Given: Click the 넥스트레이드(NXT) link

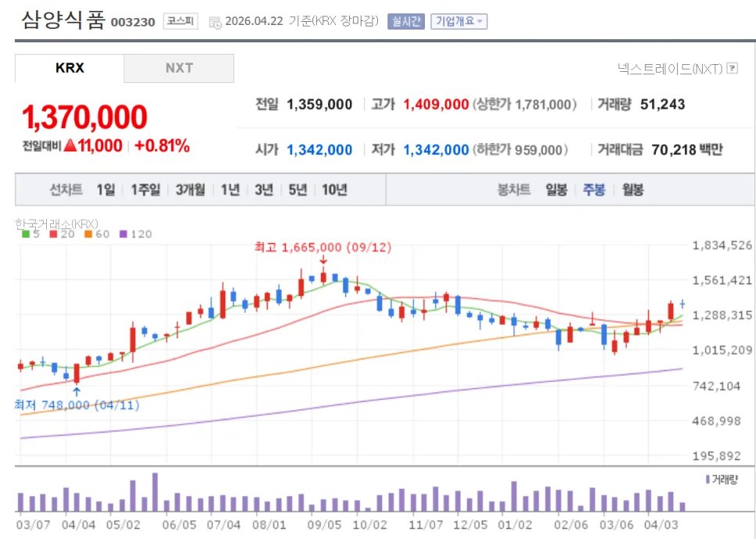Looking at the screenshot, I should pyautogui.click(x=670, y=69).
